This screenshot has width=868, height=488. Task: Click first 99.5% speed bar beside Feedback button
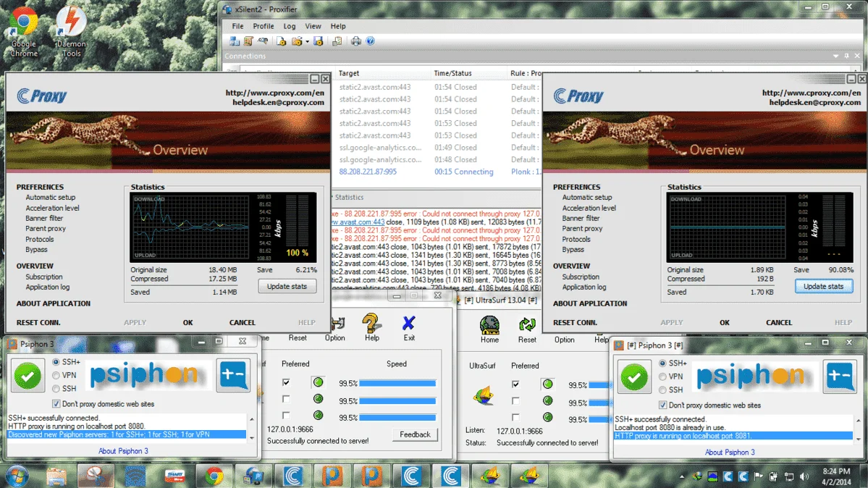pos(397,383)
